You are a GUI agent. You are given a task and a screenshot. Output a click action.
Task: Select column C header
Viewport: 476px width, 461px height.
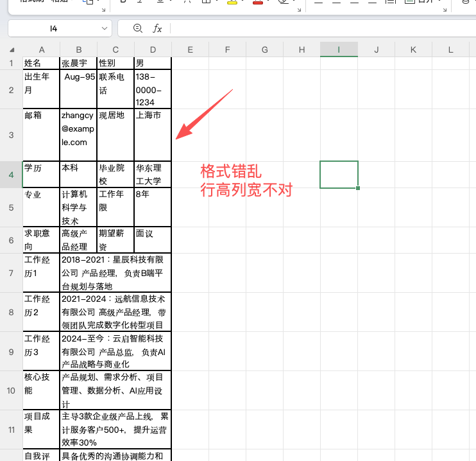click(x=115, y=49)
